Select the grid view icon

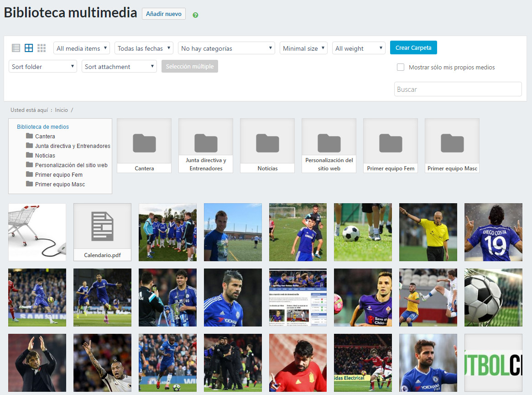tap(29, 48)
